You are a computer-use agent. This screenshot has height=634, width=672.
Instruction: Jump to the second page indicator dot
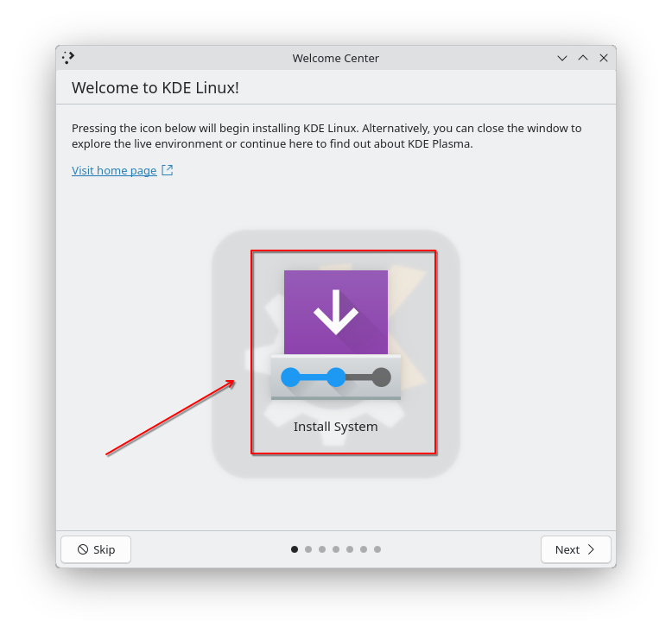[308, 549]
